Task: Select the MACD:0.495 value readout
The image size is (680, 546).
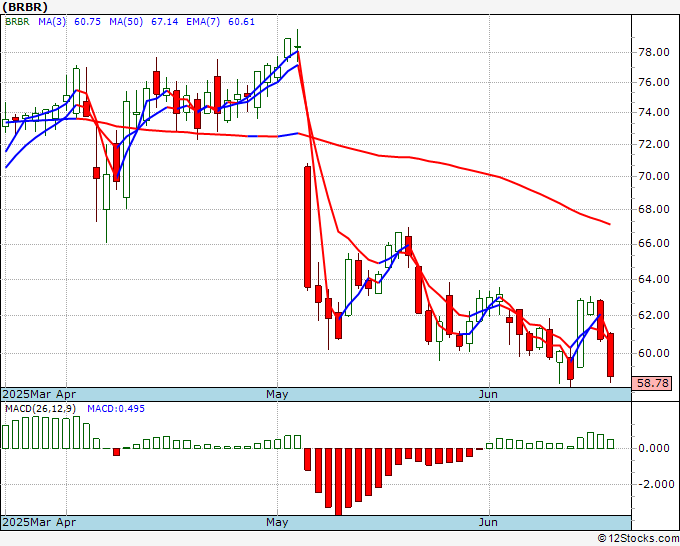Action: (x=116, y=409)
